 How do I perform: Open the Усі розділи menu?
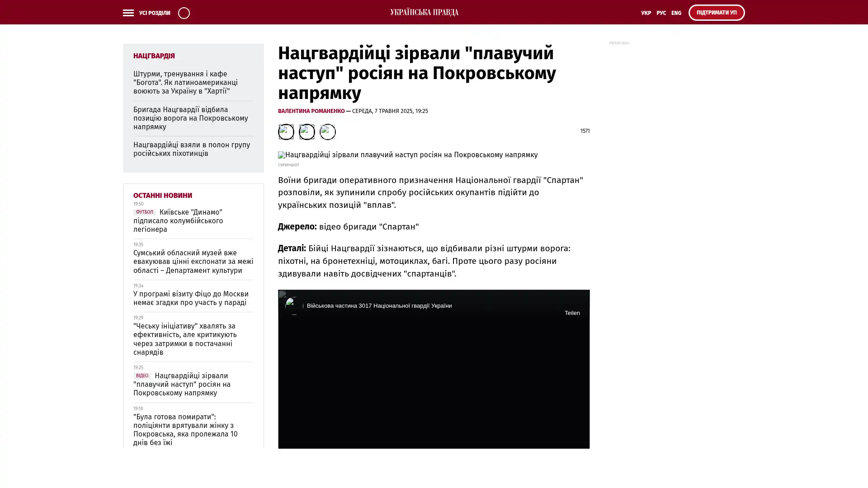[154, 13]
